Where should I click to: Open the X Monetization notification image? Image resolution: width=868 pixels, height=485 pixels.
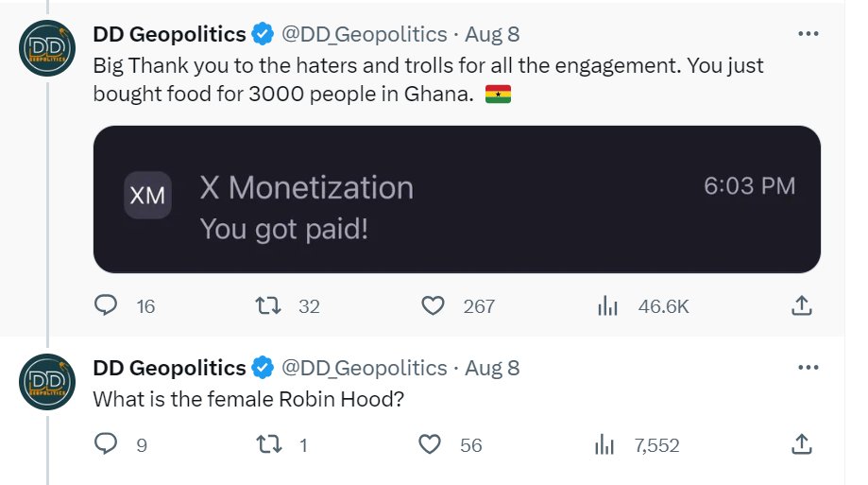click(x=457, y=199)
